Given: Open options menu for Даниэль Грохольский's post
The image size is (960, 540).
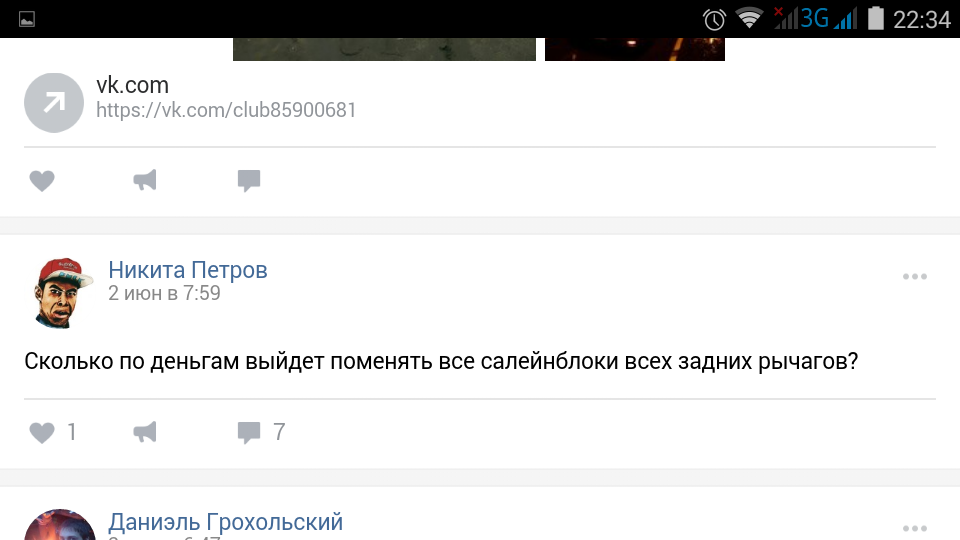Looking at the screenshot, I should coord(915,528).
